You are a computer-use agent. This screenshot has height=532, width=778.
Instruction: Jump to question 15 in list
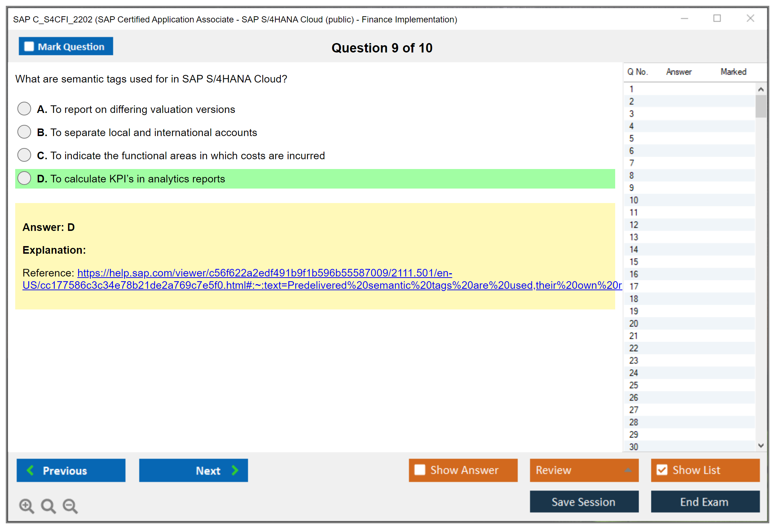click(x=634, y=262)
